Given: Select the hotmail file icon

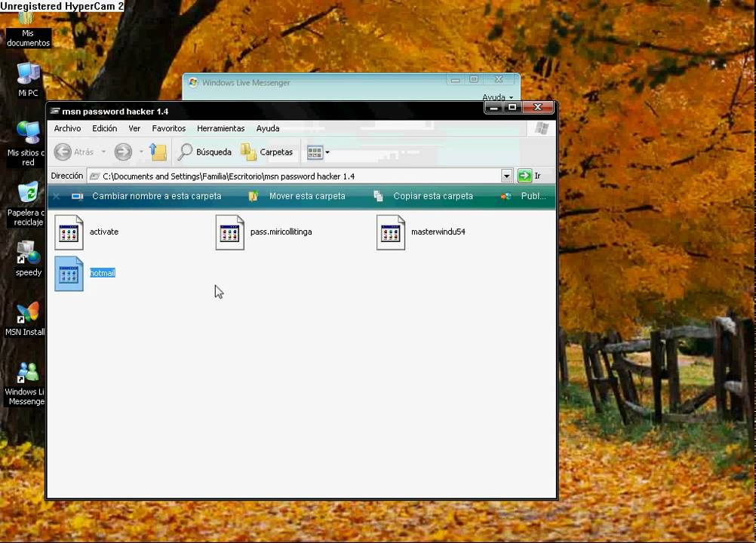Looking at the screenshot, I should click(69, 274).
